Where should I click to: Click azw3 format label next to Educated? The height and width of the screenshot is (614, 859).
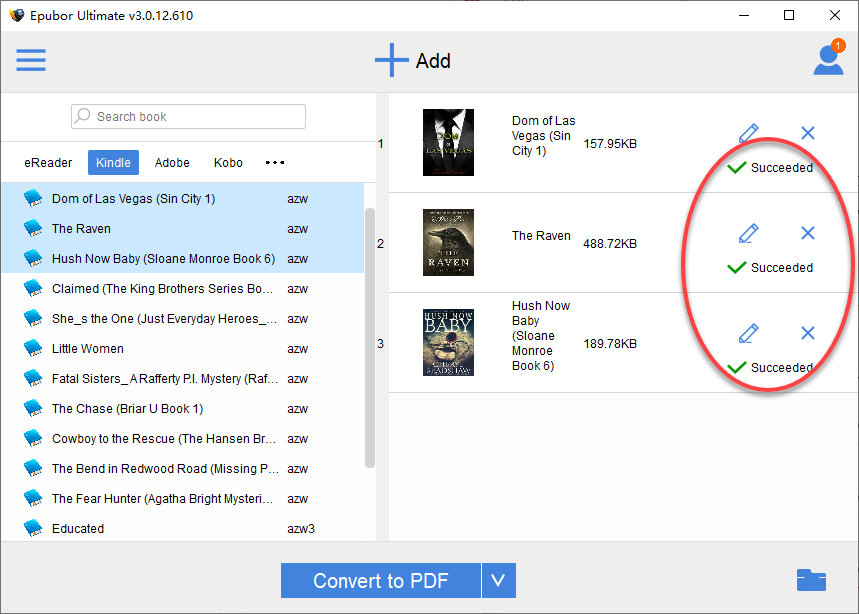pyautogui.click(x=301, y=529)
